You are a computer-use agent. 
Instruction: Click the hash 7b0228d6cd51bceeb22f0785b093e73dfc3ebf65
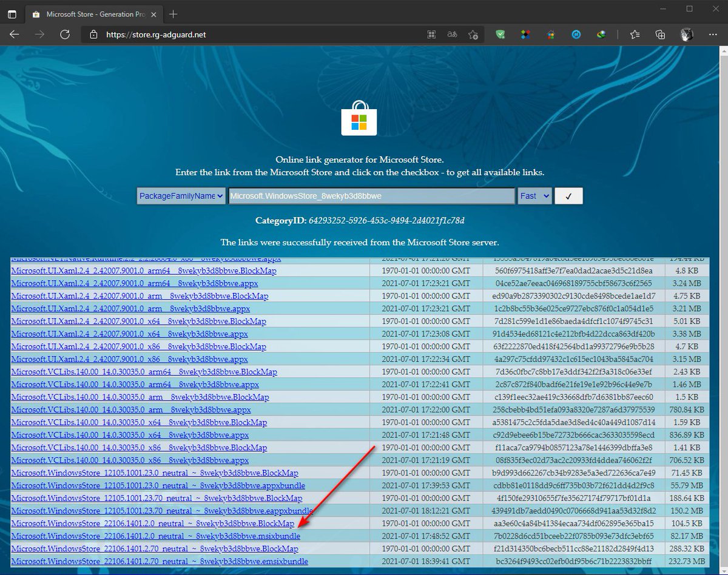click(x=574, y=536)
